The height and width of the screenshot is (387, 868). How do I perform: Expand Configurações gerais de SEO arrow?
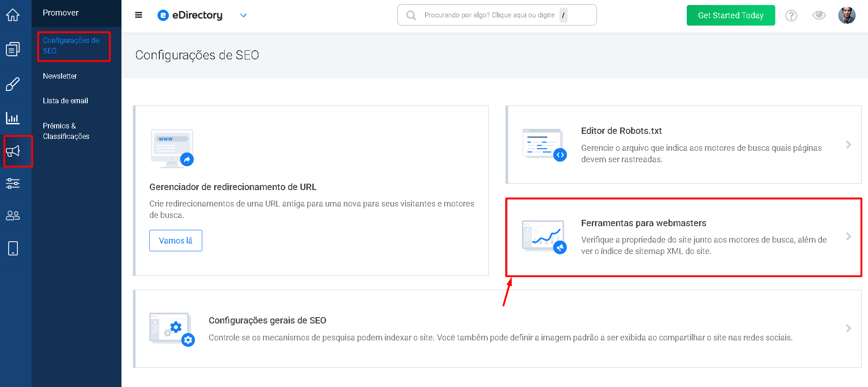(848, 328)
